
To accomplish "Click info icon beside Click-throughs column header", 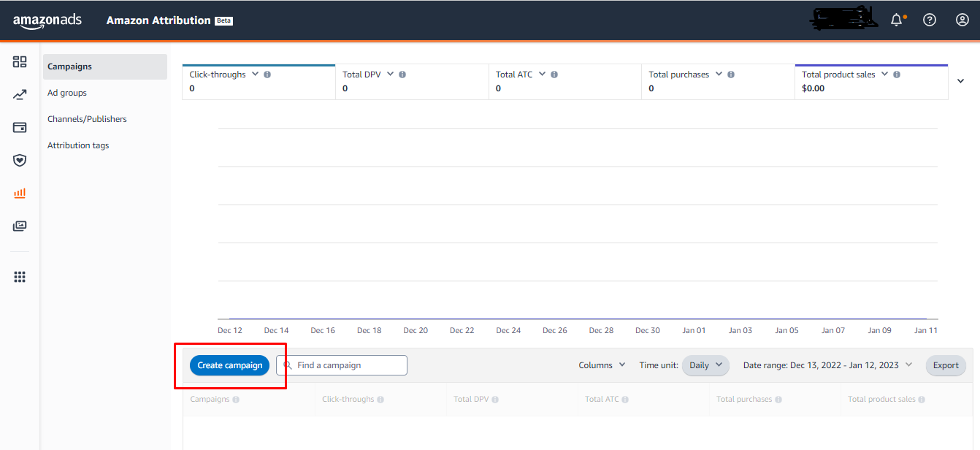I will tap(380, 400).
